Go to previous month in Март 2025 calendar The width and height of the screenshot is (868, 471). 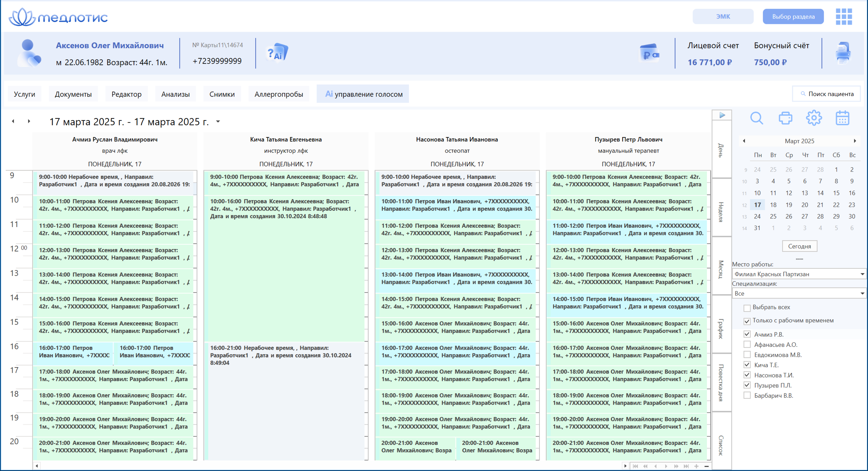click(x=744, y=141)
